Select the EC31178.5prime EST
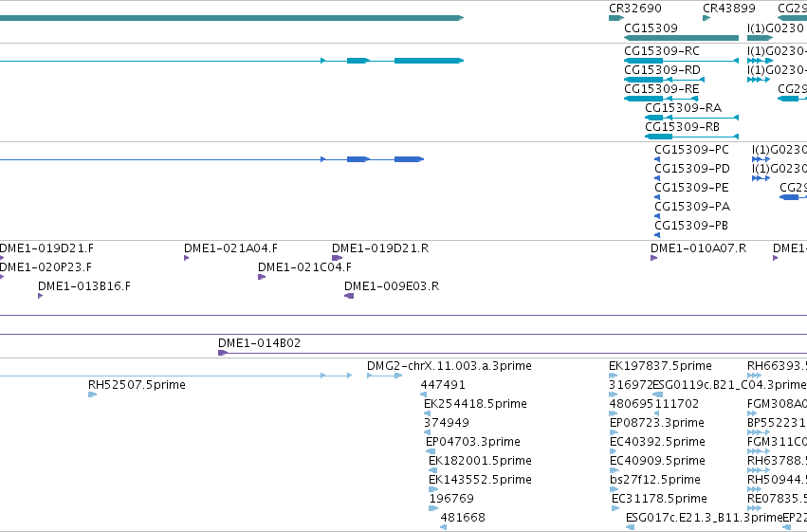Viewport: 807px width, 532px height. click(659, 499)
